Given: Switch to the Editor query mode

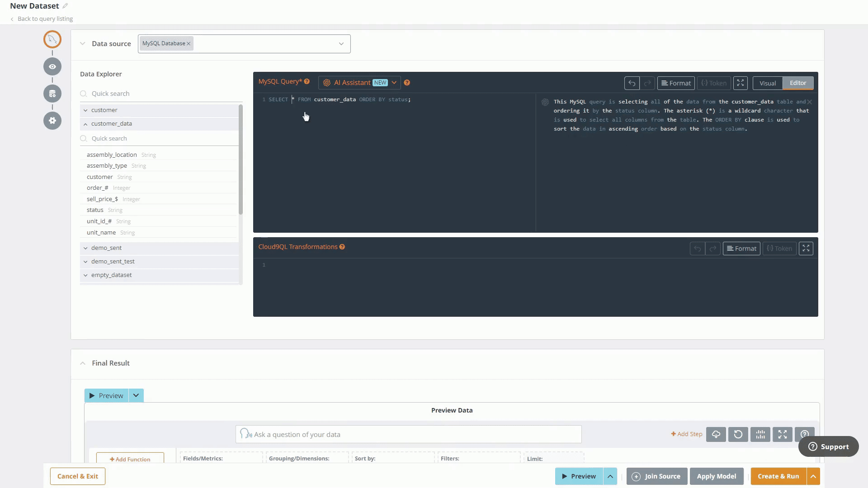Looking at the screenshot, I should pyautogui.click(x=798, y=83).
